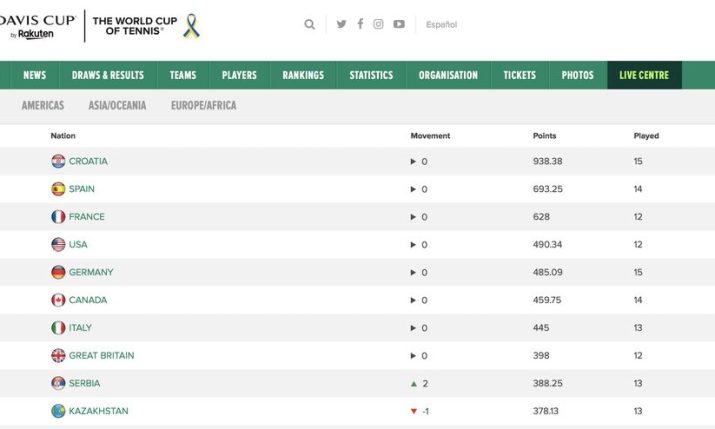Open the Great Britain nation link
The image size is (715, 429).
pos(101,355)
